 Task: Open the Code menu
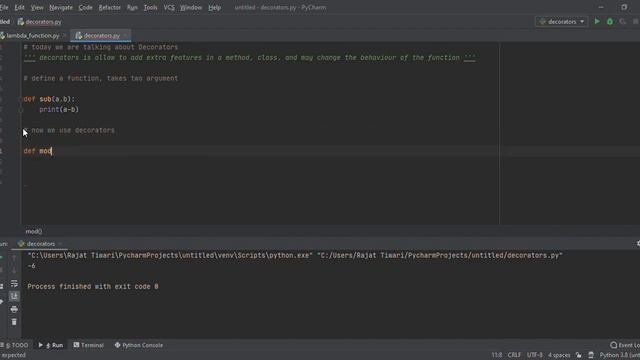click(85, 7)
